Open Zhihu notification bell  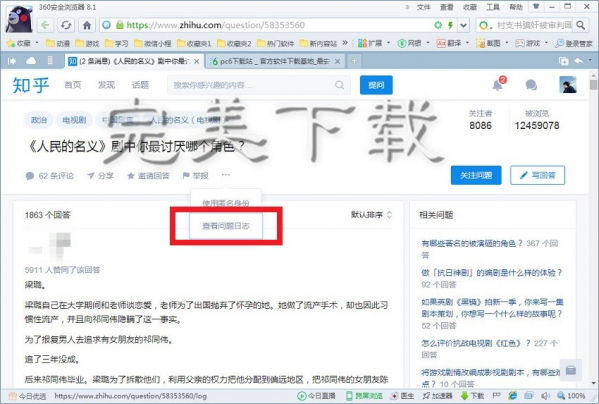pos(498,85)
